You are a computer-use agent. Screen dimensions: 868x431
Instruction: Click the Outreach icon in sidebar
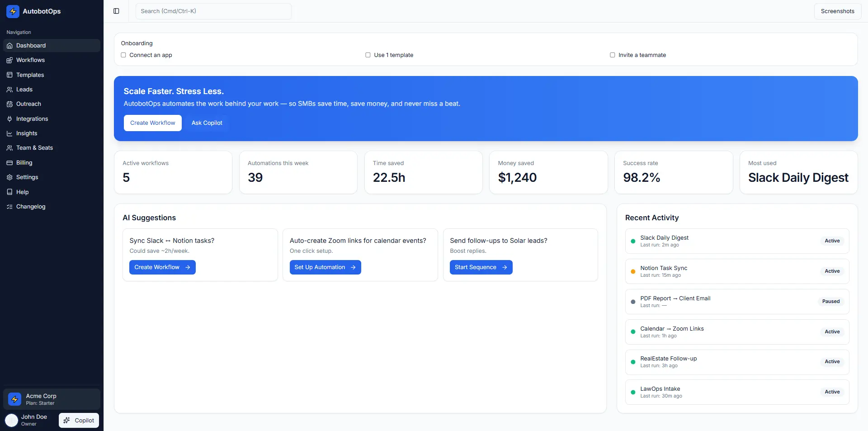pyautogui.click(x=9, y=104)
